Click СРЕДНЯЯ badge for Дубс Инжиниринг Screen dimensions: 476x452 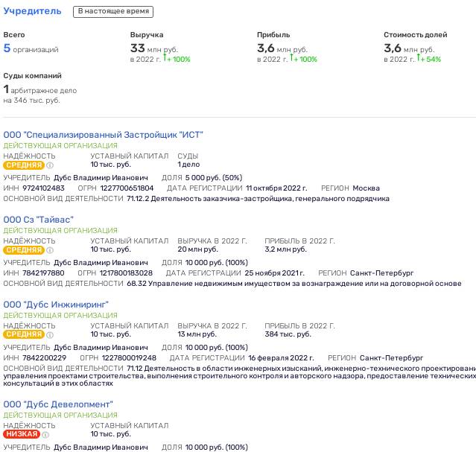tap(24, 334)
